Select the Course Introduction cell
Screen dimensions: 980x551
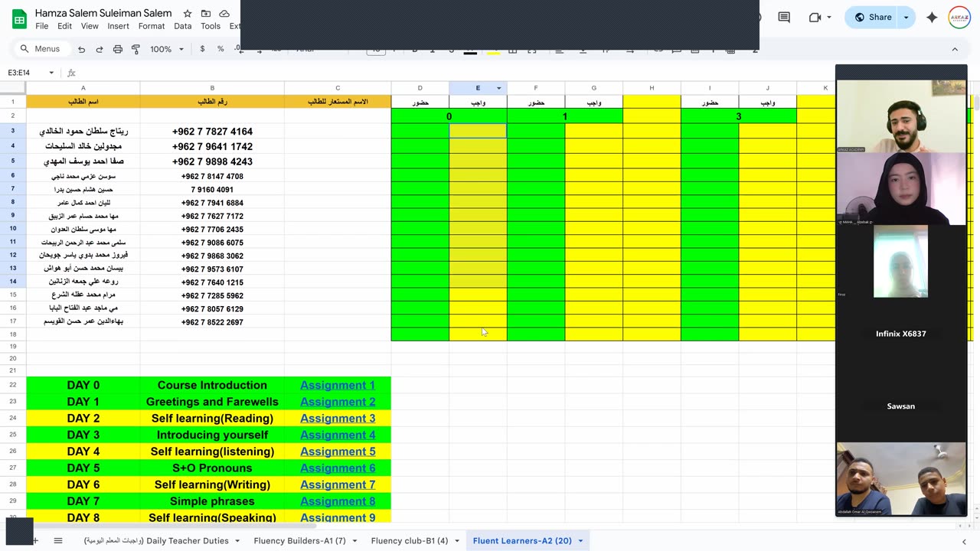212,385
